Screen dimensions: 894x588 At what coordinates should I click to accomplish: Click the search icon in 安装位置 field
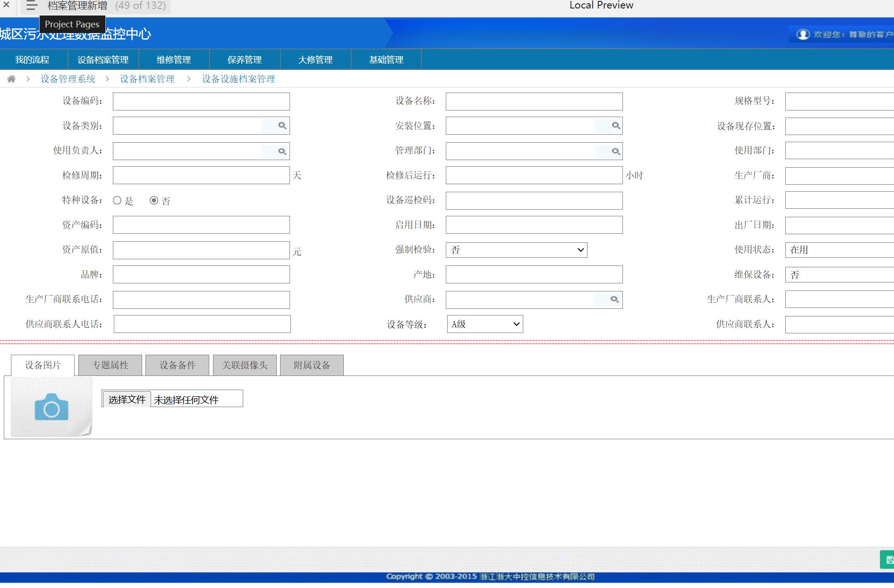[616, 126]
